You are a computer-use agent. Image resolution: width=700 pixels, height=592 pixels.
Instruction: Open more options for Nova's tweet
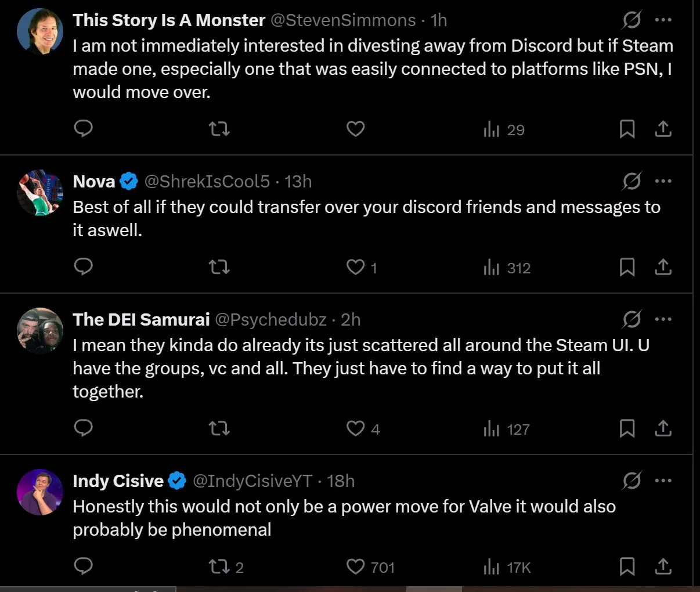coord(663,181)
